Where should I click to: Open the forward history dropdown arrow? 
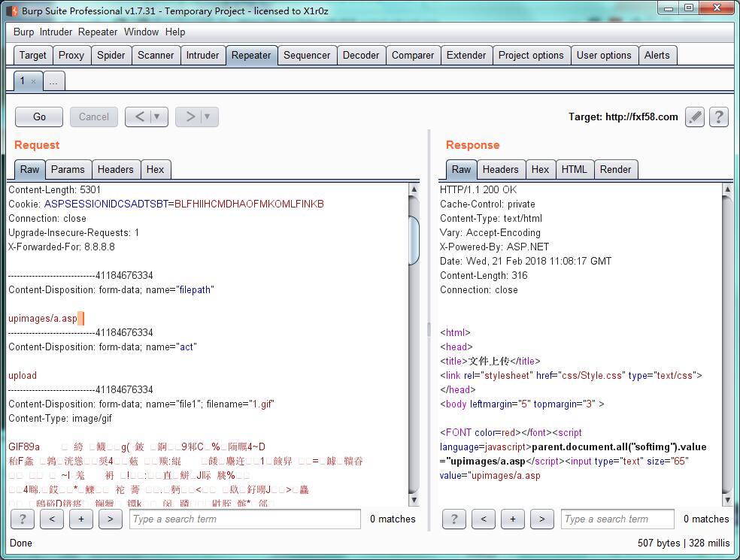(x=208, y=117)
